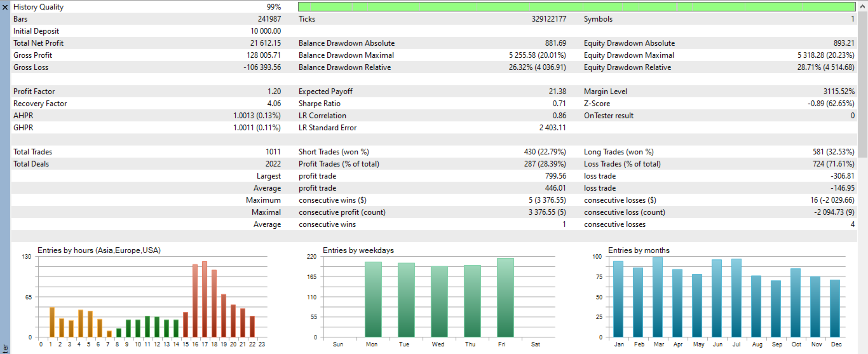
Task: Click the green History Quality bar
Action: pyautogui.click(x=576, y=6)
